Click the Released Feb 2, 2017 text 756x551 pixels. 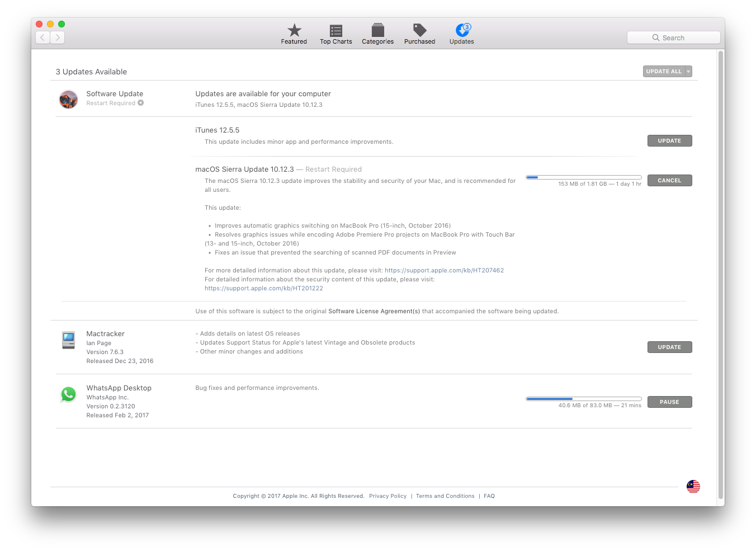[x=117, y=416]
